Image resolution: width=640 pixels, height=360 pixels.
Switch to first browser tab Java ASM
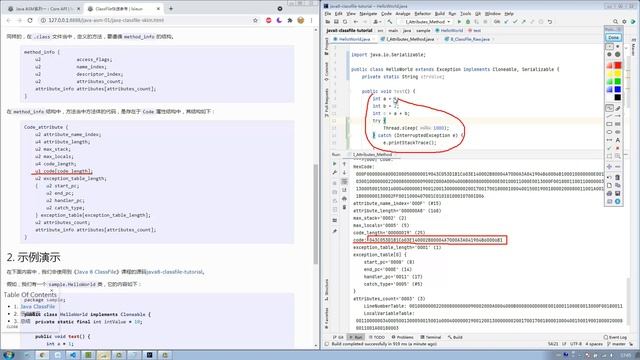42,9
